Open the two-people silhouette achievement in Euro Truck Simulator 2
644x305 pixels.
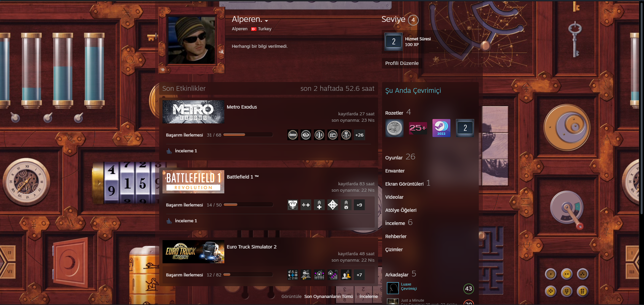[x=346, y=275]
